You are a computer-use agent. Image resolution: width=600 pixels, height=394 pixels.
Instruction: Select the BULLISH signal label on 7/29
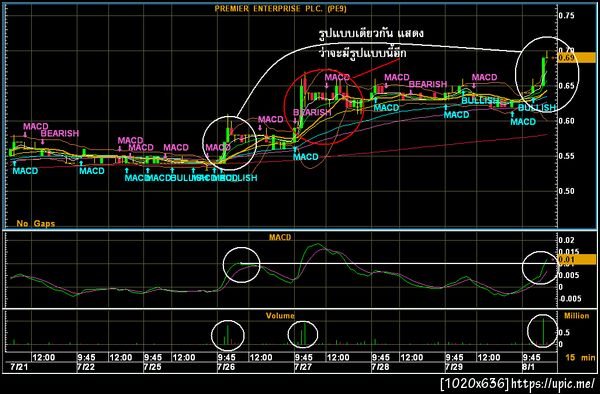pyautogui.click(x=480, y=101)
